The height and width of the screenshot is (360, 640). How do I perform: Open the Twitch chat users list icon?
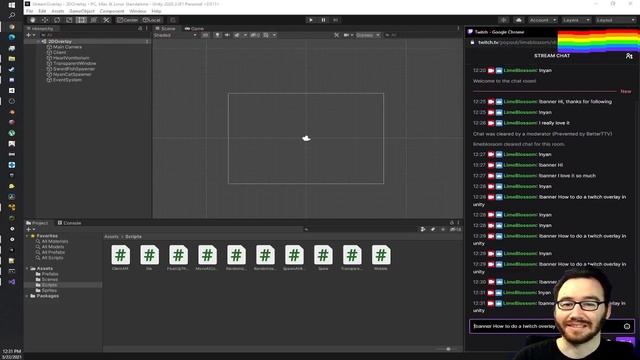(629, 56)
